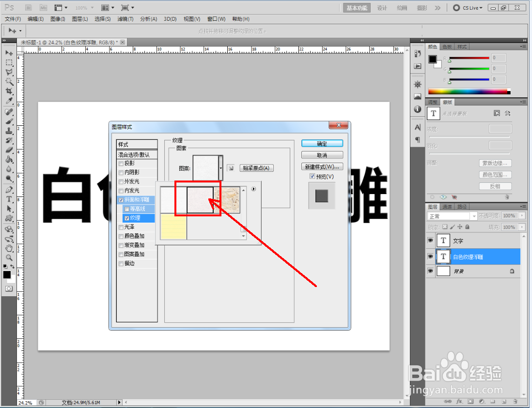Viewport: 532px width, 408px height.
Task: Click the 贴紧原点(A) button
Action: pos(256,168)
